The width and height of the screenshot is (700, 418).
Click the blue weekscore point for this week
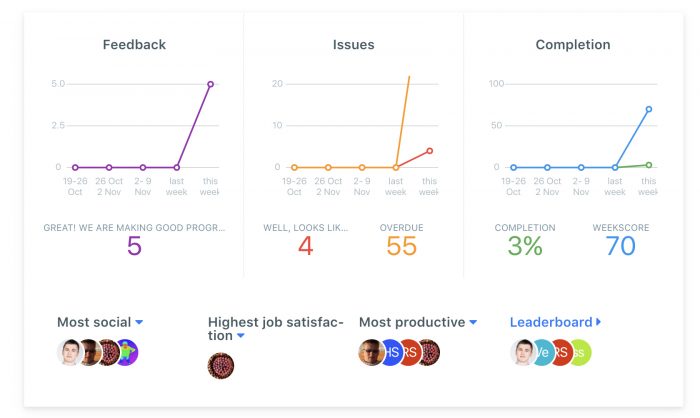[649, 109]
